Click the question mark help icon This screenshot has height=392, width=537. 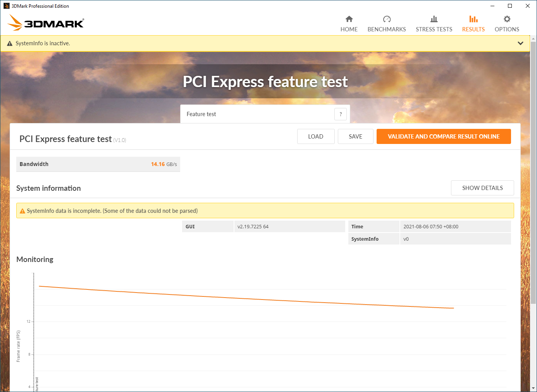[x=341, y=114]
